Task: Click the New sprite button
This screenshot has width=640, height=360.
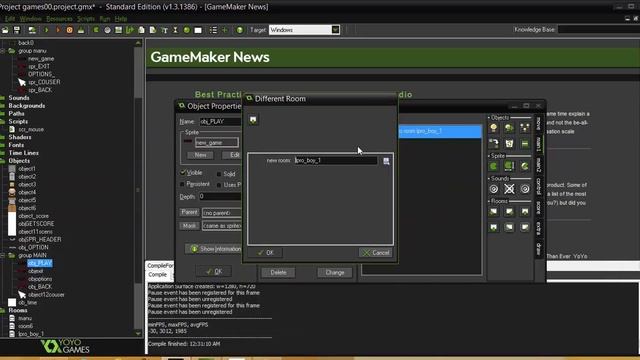Action: click(x=200, y=155)
